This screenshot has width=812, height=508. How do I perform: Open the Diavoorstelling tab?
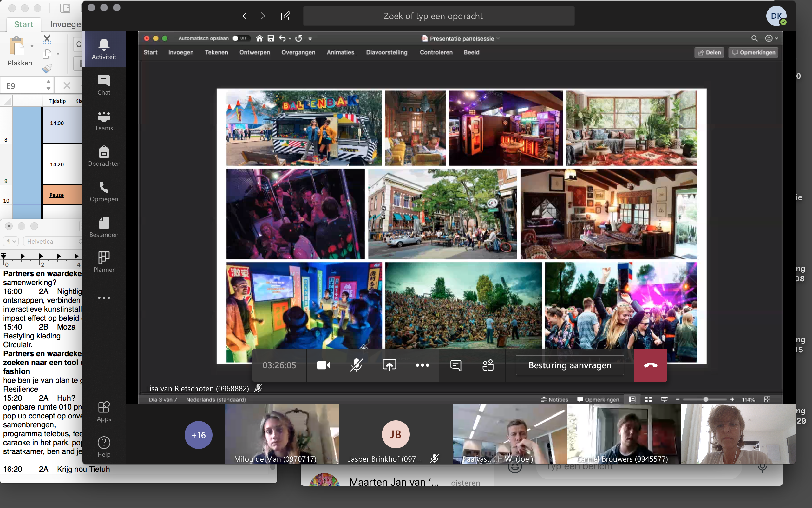pyautogui.click(x=387, y=52)
